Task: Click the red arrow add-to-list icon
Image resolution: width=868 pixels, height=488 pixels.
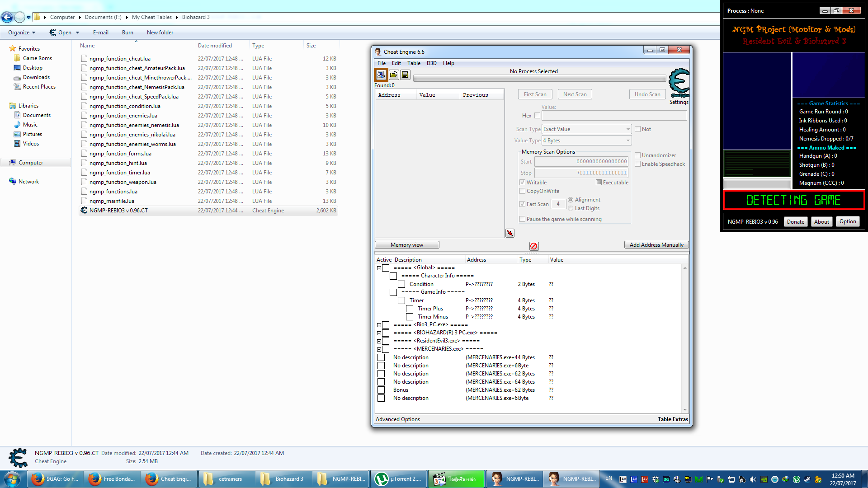Action: point(510,233)
